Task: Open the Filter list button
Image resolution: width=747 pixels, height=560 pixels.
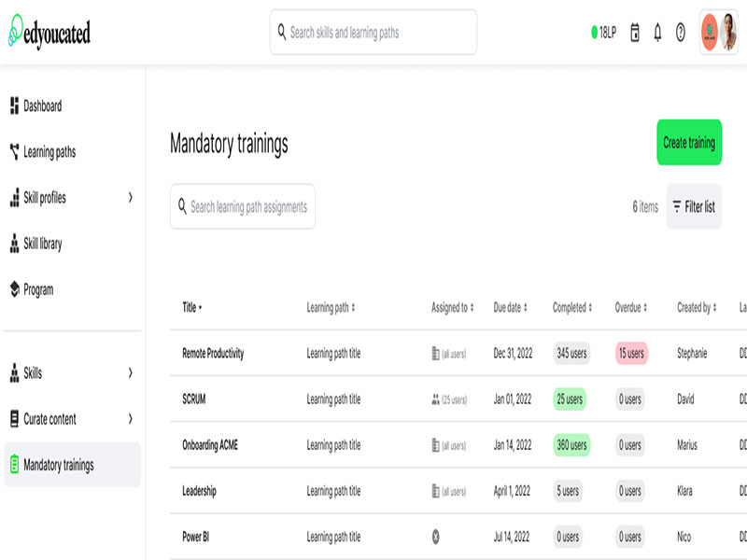Action: click(x=694, y=207)
